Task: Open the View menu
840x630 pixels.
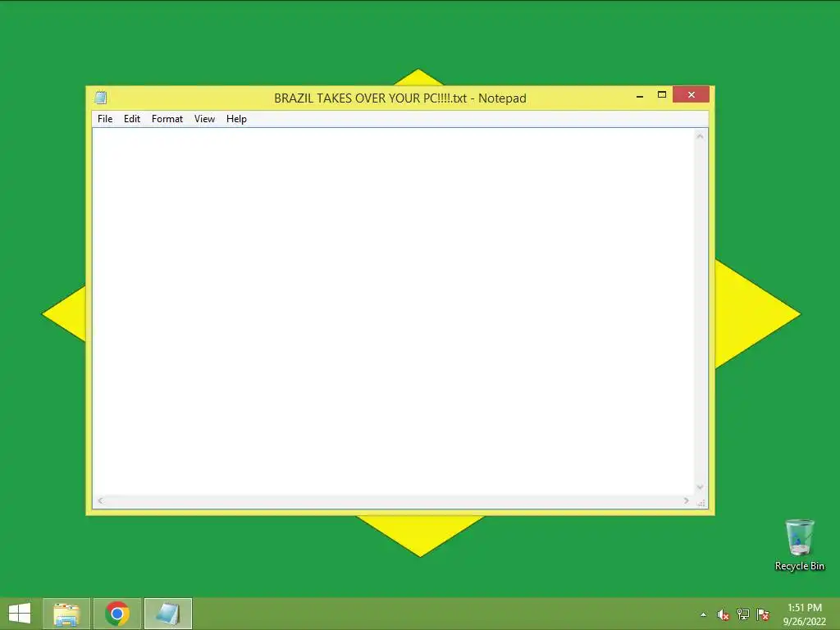Action: [x=204, y=119]
